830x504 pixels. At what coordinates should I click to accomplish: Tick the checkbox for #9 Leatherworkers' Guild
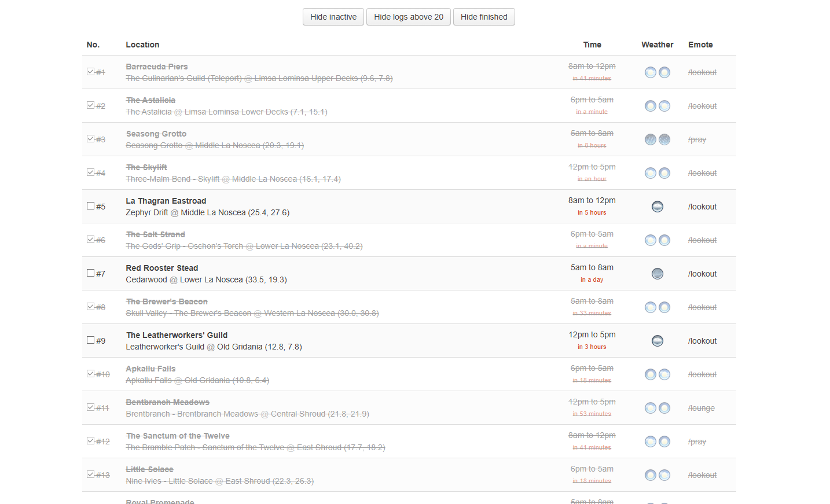pyautogui.click(x=90, y=340)
